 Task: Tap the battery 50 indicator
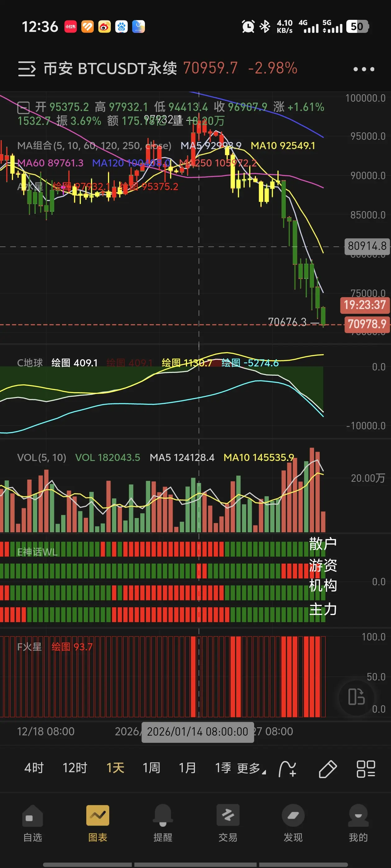tap(357, 27)
